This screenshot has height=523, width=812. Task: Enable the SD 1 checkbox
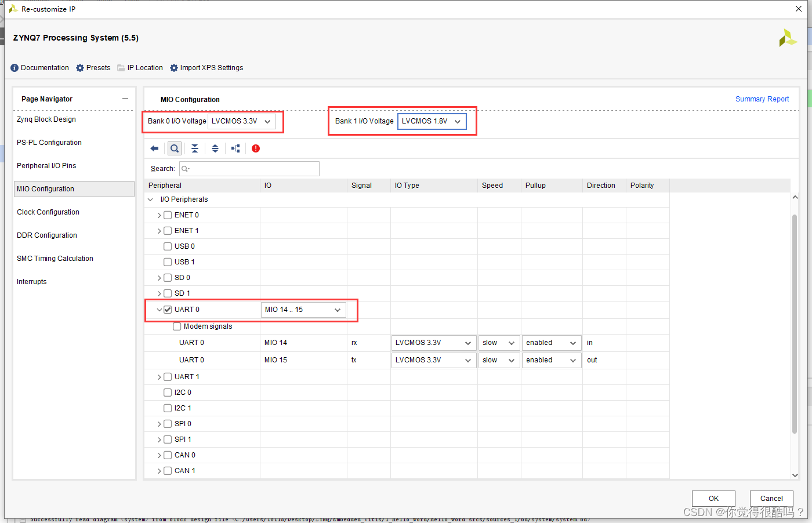click(168, 293)
